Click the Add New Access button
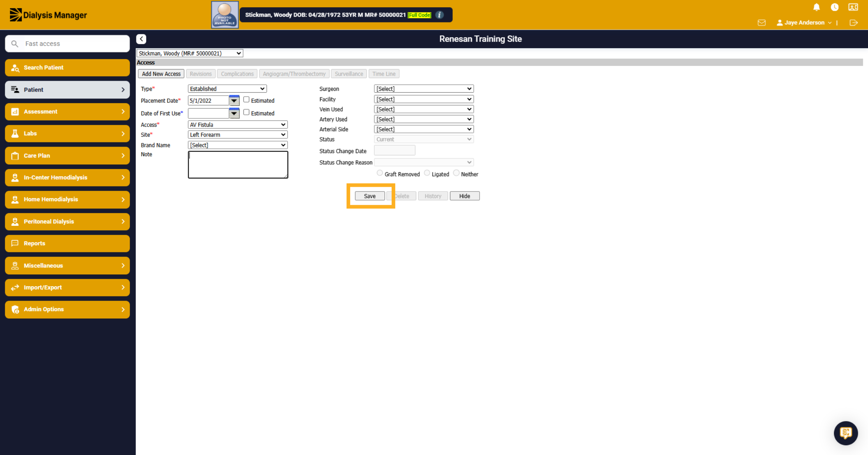This screenshot has width=868, height=455. (x=161, y=74)
